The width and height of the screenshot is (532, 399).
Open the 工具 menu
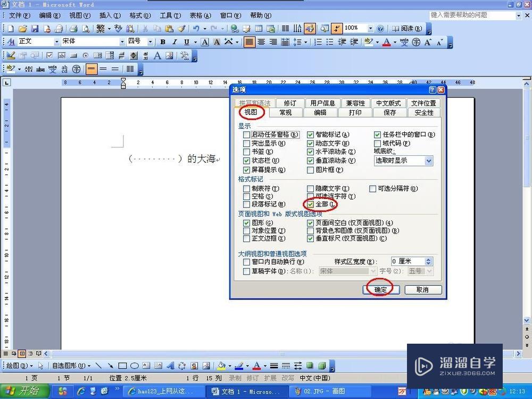[x=170, y=15]
